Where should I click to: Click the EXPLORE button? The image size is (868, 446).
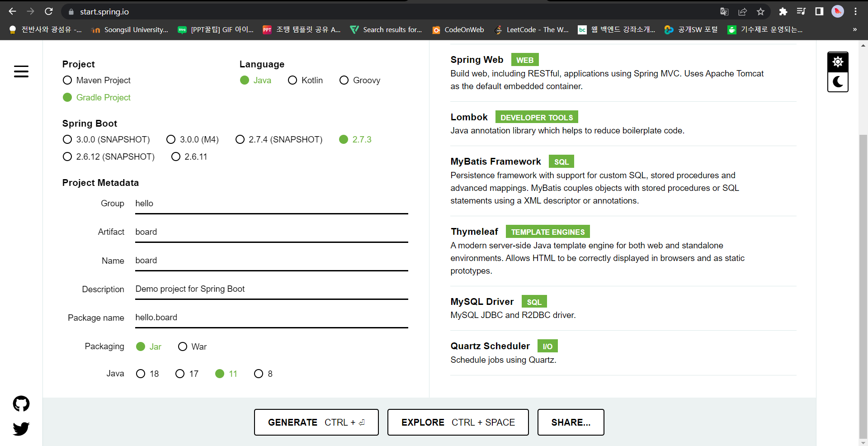pos(458,422)
